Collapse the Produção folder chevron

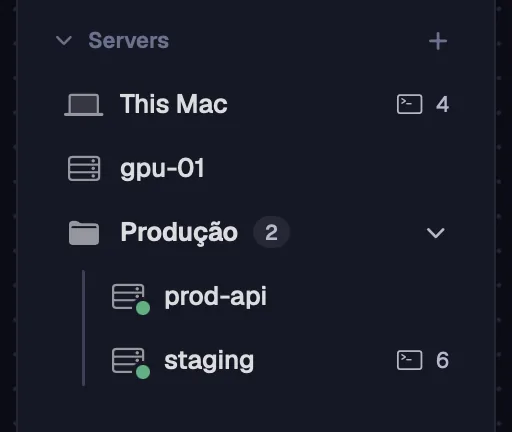point(436,233)
